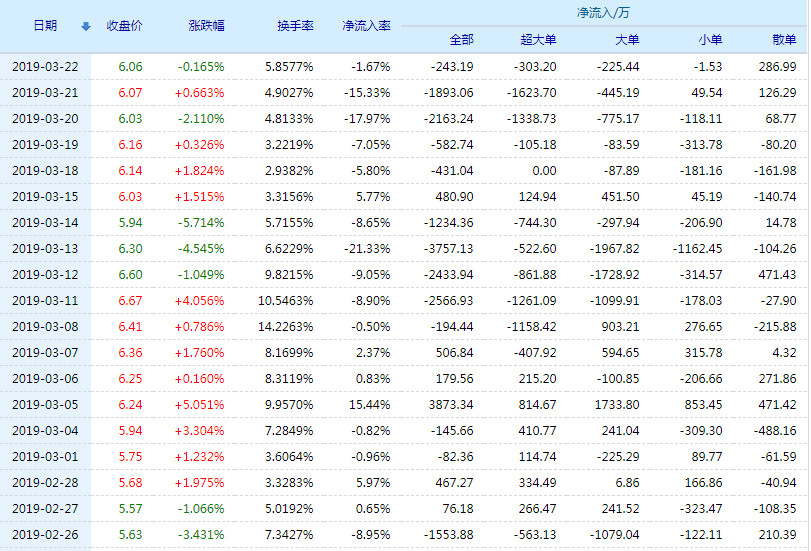Click the 净流入/万 group header
The width and height of the screenshot is (811, 551).
click(603, 13)
